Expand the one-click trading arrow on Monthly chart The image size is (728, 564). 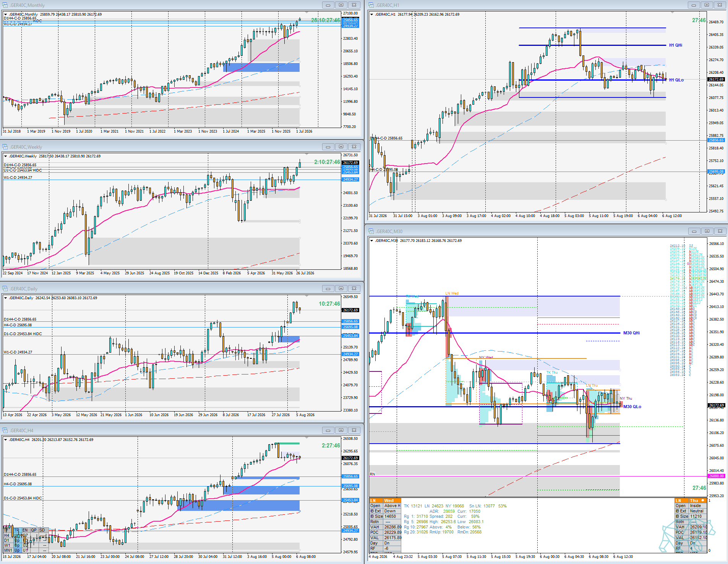pos(6,15)
